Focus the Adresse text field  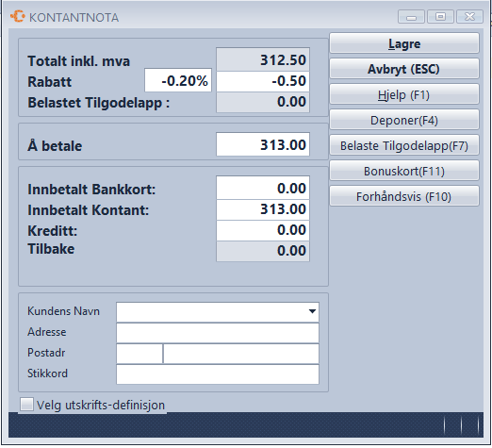click(218, 333)
